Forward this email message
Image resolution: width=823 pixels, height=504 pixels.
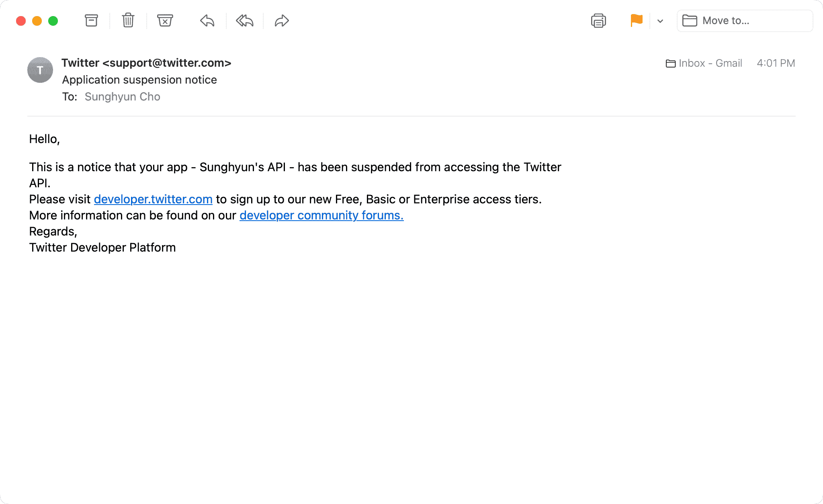(282, 20)
